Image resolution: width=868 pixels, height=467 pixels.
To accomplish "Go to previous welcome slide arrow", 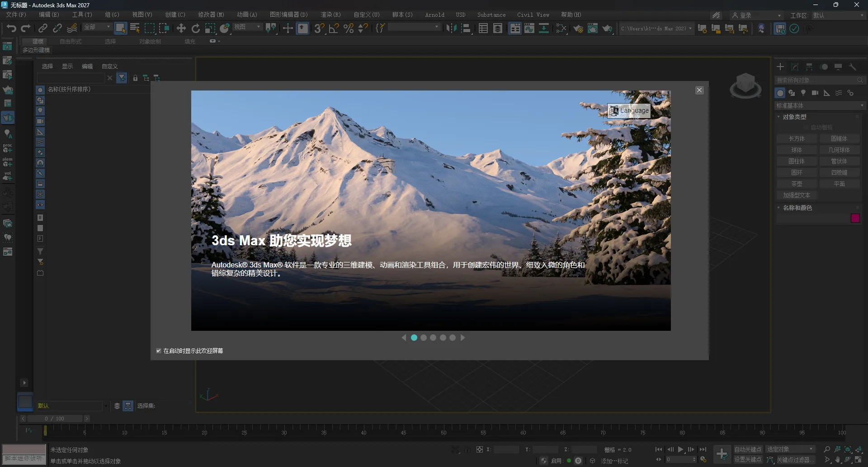I will tap(404, 338).
